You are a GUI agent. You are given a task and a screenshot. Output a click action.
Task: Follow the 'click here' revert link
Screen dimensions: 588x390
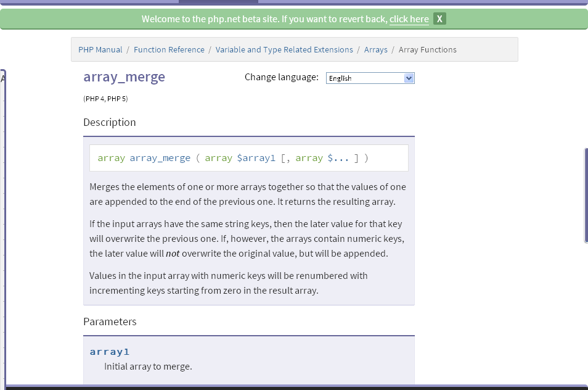click(x=409, y=19)
